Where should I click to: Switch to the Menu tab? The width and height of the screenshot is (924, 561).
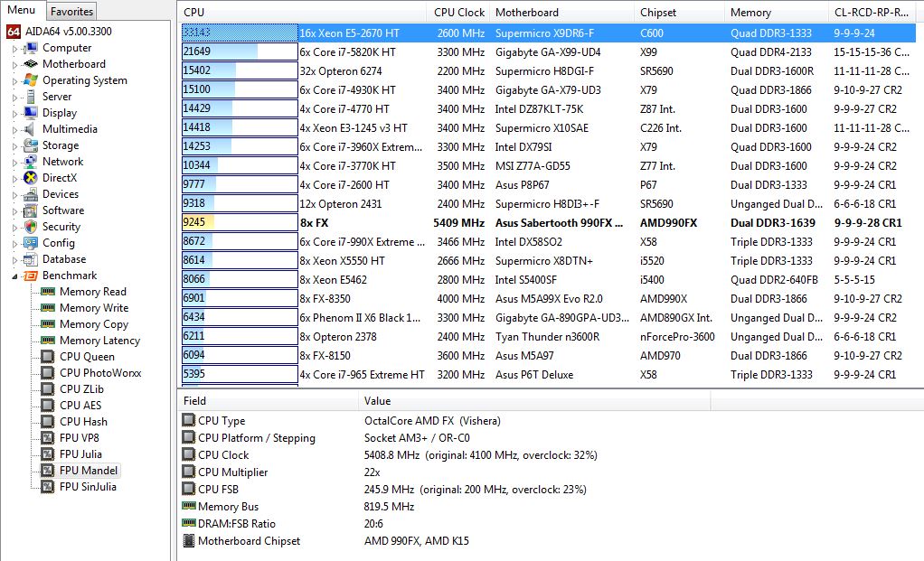coord(21,10)
